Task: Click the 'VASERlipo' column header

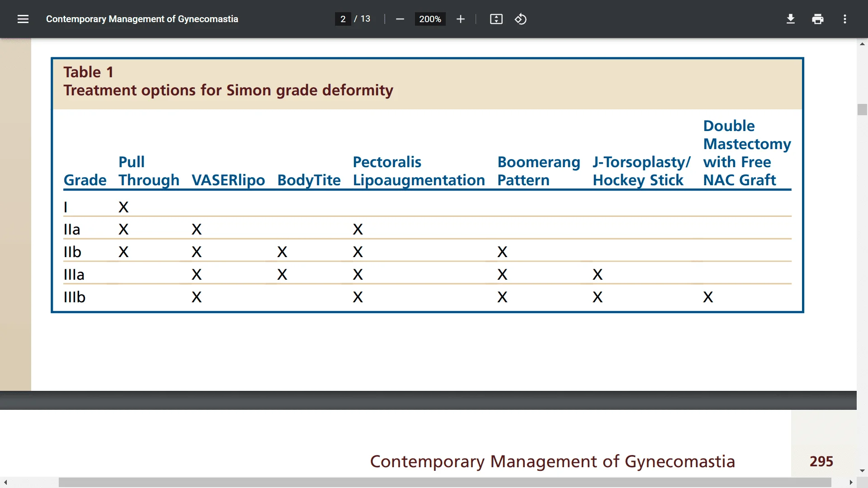Action: point(228,180)
